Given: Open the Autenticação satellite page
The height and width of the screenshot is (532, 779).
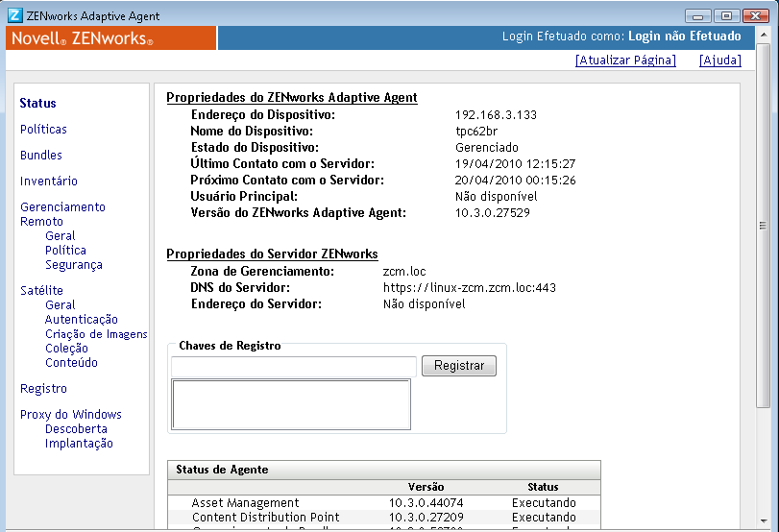Looking at the screenshot, I should 82,320.
